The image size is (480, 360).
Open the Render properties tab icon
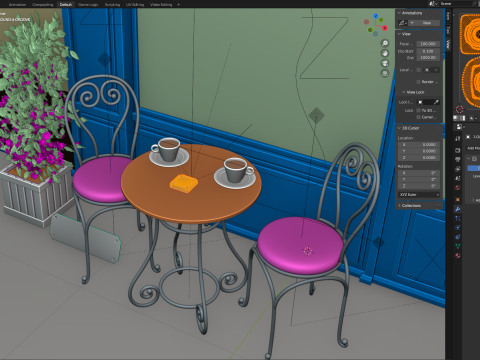[458, 150]
